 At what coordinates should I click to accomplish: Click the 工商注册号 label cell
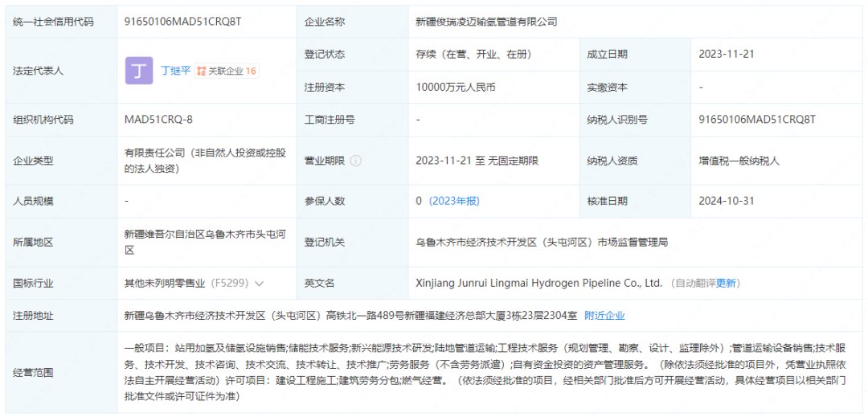(x=353, y=120)
